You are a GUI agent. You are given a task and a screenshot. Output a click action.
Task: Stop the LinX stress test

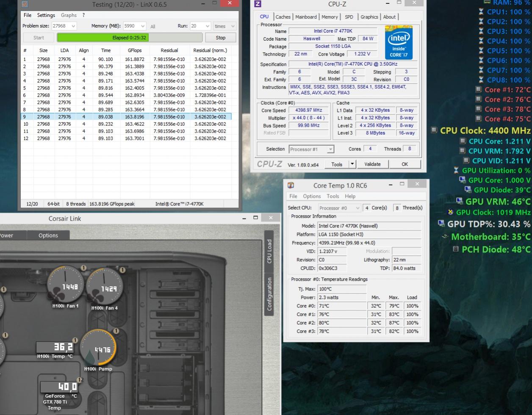221,38
